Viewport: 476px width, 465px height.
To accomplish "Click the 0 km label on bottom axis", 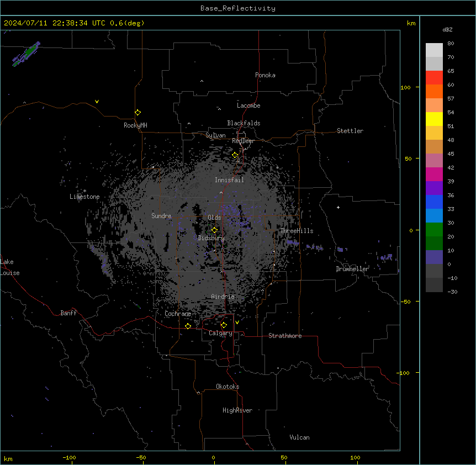I will (213, 457).
